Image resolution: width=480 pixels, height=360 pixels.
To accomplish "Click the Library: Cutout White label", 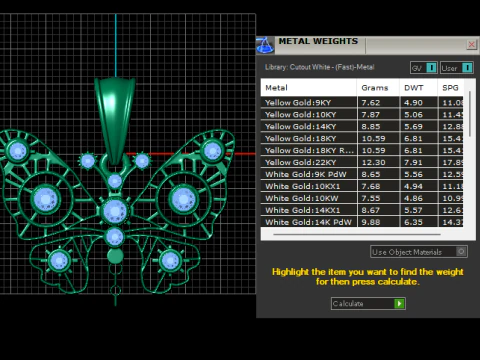I will click(x=319, y=67).
